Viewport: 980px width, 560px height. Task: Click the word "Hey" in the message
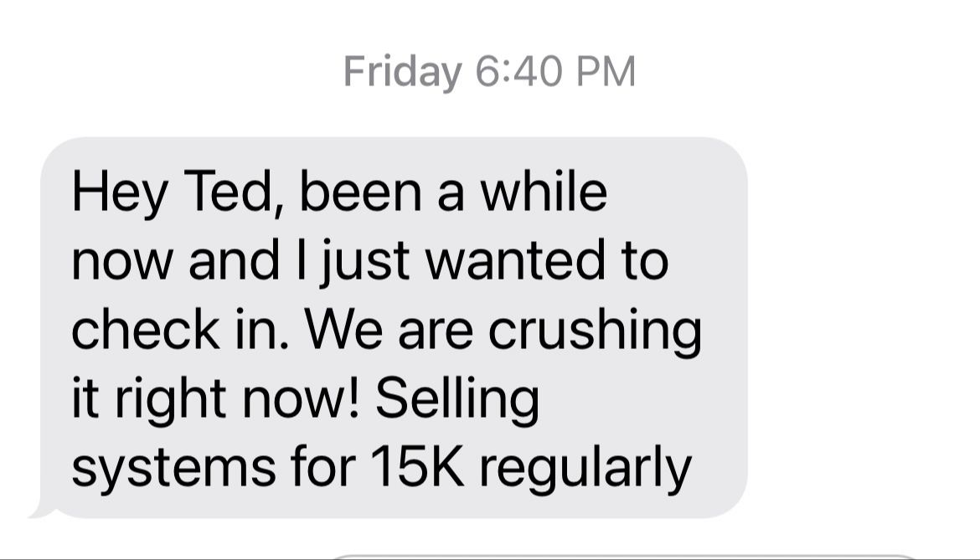pyautogui.click(x=120, y=193)
